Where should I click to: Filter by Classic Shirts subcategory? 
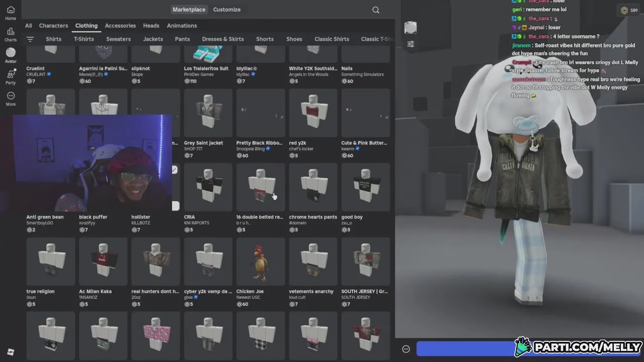(x=332, y=39)
